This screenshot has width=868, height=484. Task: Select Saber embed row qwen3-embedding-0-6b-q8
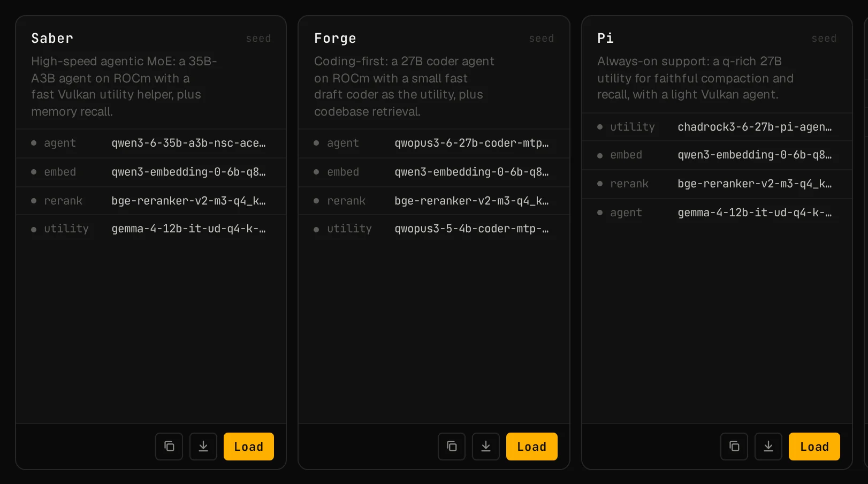pos(151,172)
